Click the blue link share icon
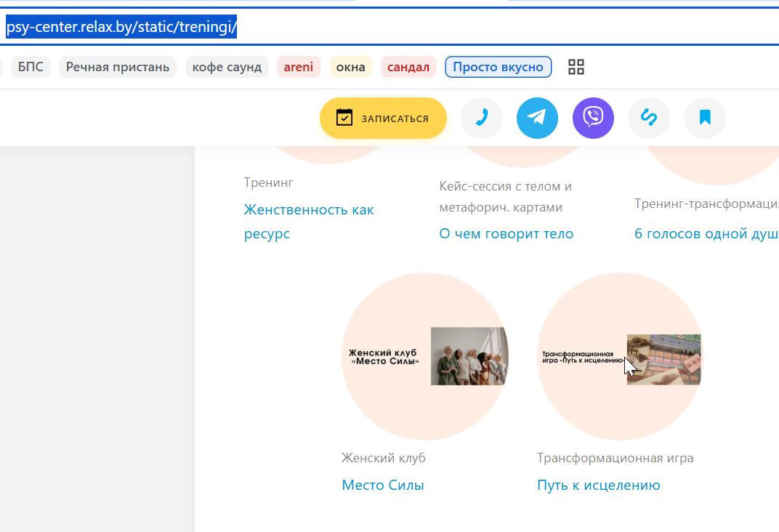Viewport: 779px width, 532px height. [649, 118]
